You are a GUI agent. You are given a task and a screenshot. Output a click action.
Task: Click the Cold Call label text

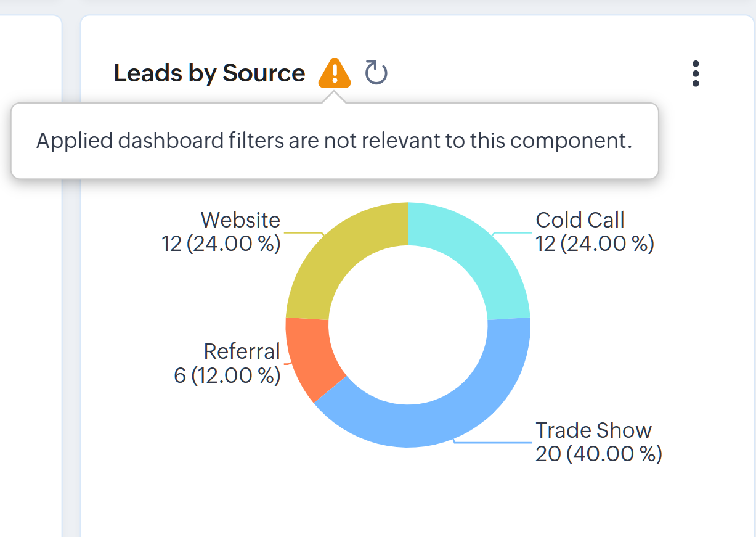point(580,220)
